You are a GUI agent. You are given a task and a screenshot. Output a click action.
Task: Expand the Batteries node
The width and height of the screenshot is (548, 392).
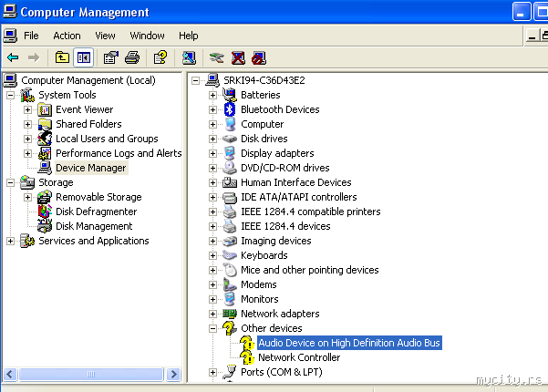pyautogui.click(x=212, y=95)
